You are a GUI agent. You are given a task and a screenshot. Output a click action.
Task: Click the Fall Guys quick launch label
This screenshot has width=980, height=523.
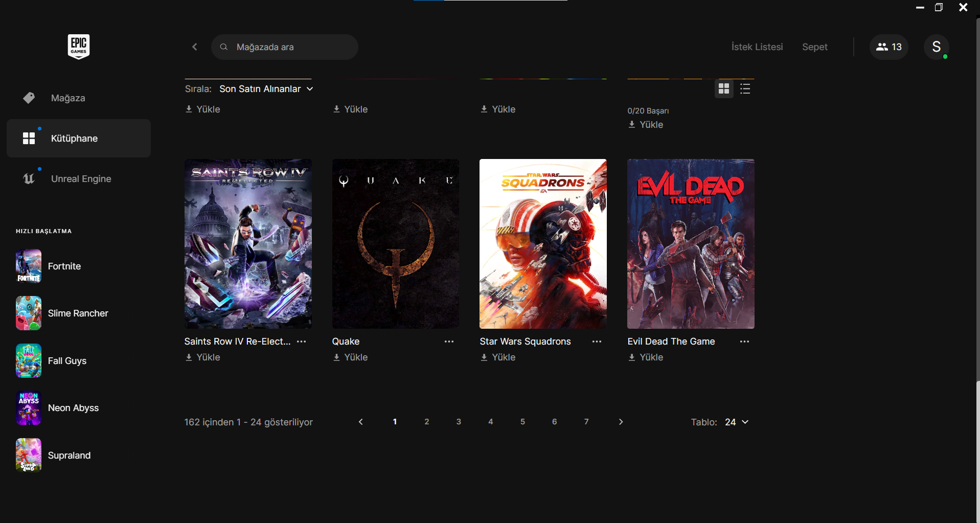[x=67, y=361]
